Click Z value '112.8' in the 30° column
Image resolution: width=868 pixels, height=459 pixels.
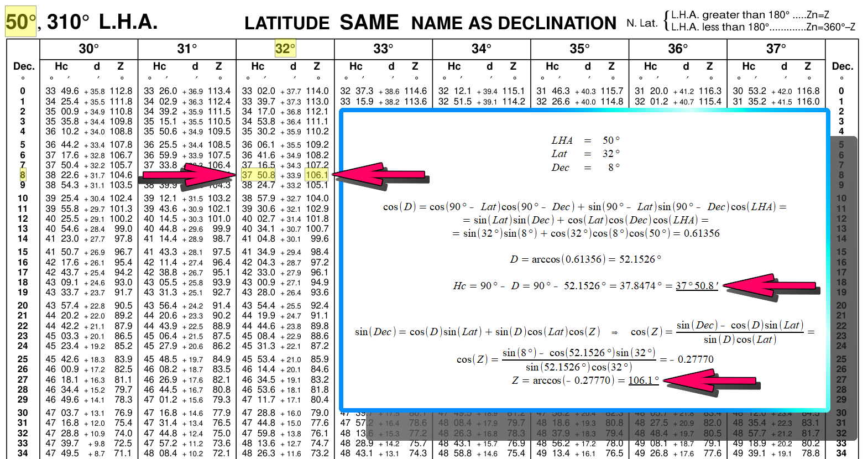point(121,91)
